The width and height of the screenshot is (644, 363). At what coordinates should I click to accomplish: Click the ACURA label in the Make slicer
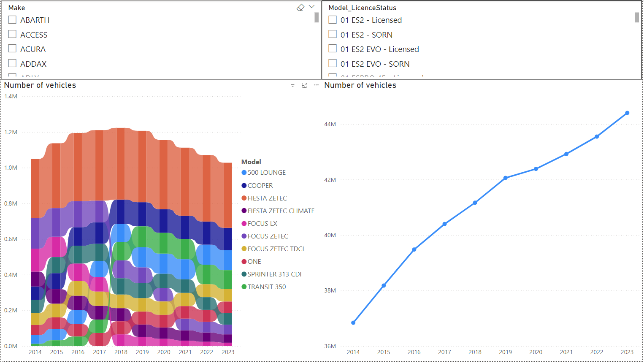pyautogui.click(x=33, y=49)
